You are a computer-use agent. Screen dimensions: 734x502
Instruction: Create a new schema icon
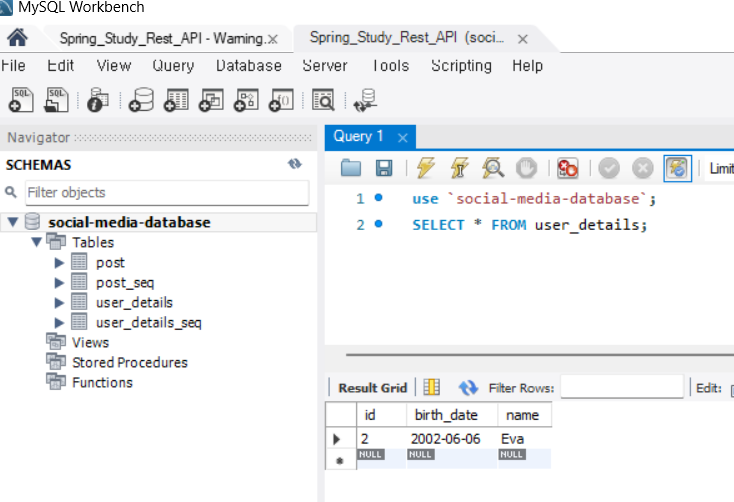141,100
